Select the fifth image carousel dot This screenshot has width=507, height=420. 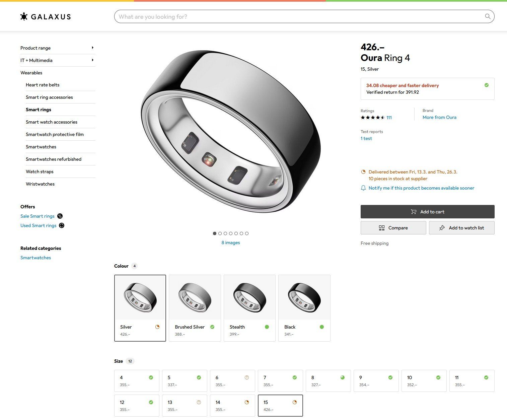coord(236,233)
